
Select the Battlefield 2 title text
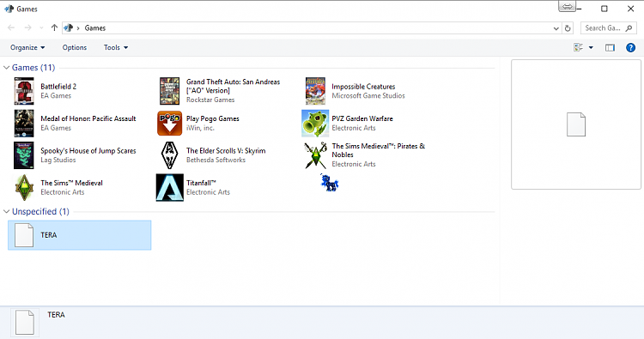(x=58, y=87)
